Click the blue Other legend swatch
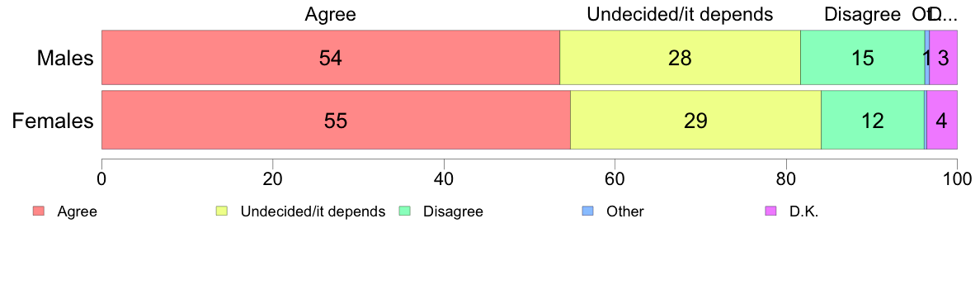Image resolution: width=980 pixels, height=304 pixels. pyautogui.click(x=587, y=211)
